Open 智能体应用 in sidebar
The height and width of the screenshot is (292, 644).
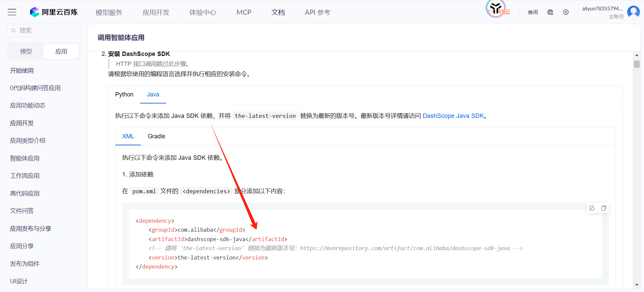[x=25, y=158]
